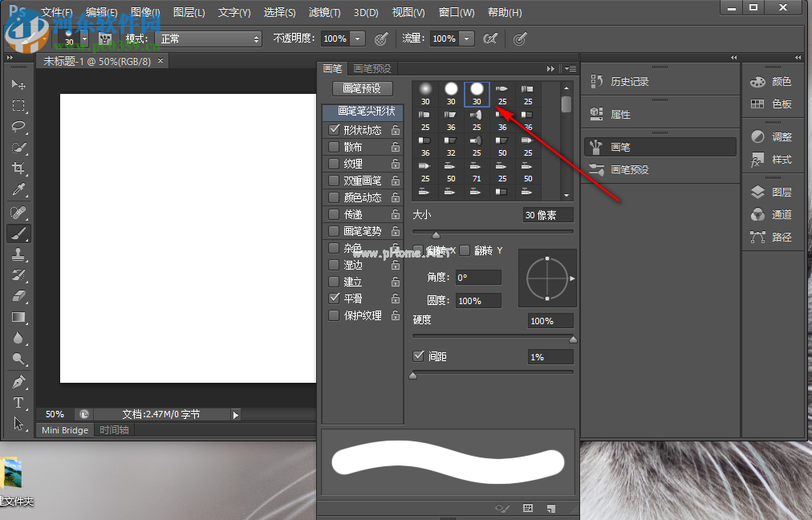Switch to the Brush Presets (画笔预设) tab
The image size is (812, 520).
[372, 69]
